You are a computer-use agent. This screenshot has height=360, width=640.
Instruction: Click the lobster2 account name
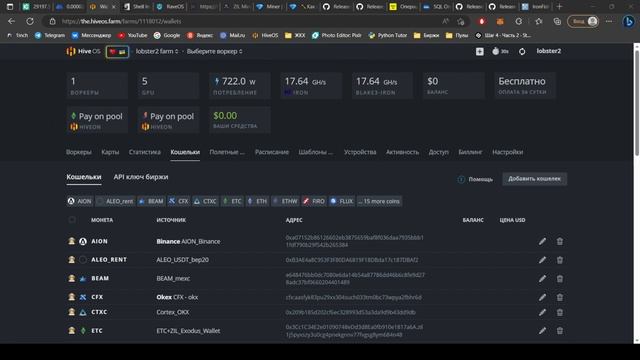(x=549, y=51)
